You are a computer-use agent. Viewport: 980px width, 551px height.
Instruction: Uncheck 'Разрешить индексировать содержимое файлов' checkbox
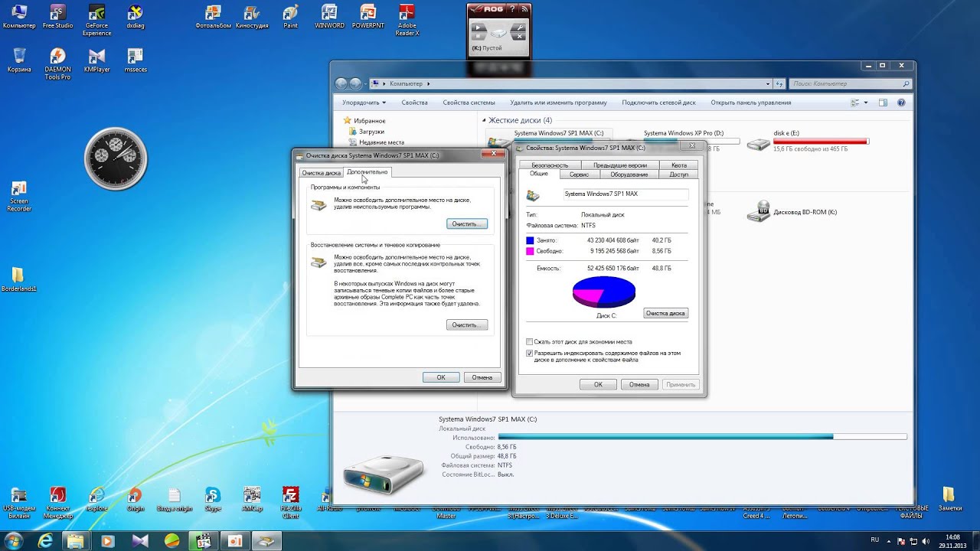(x=529, y=354)
